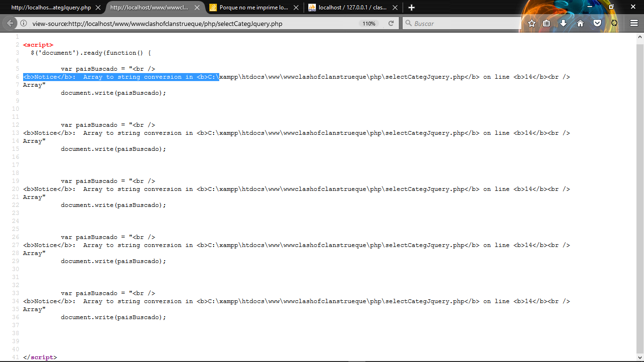Click 'var paisBuscado' on line 5
The height and width of the screenshot is (362, 644).
(x=89, y=69)
